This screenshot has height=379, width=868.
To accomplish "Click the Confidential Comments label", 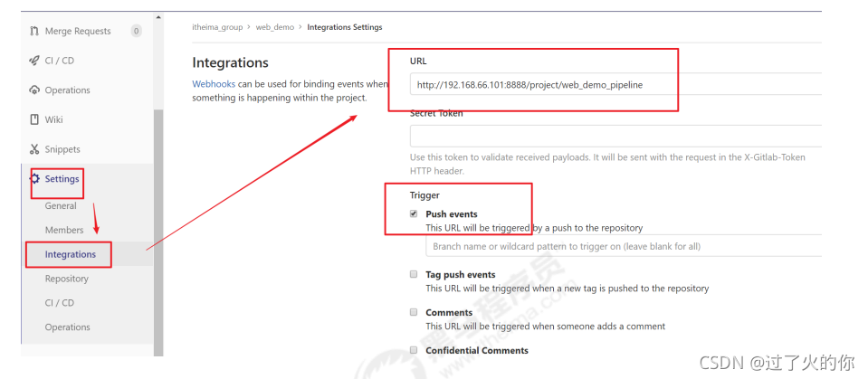I will (x=477, y=350).
